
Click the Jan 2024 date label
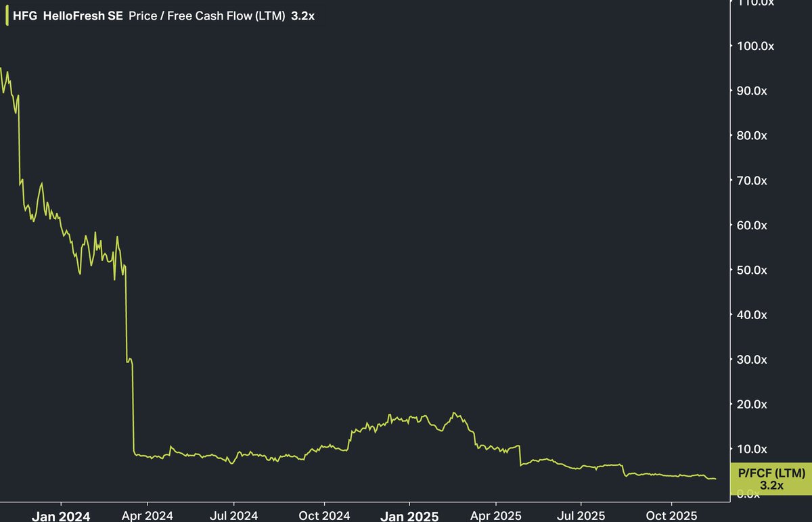(61, 516)
